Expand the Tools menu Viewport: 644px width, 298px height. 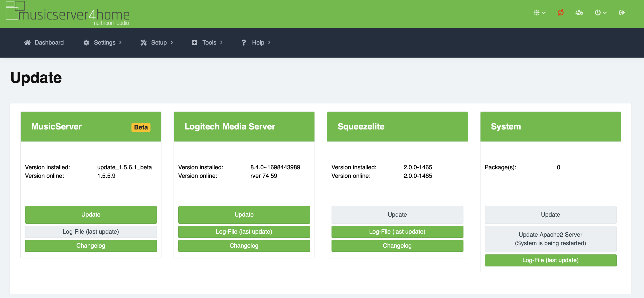(x=209, y=43)
